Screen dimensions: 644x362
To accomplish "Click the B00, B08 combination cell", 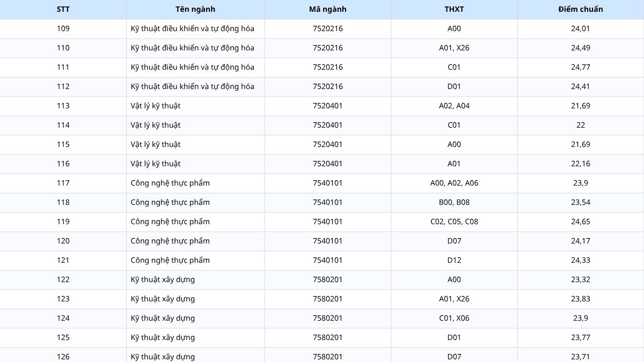I will coord(455,203).
